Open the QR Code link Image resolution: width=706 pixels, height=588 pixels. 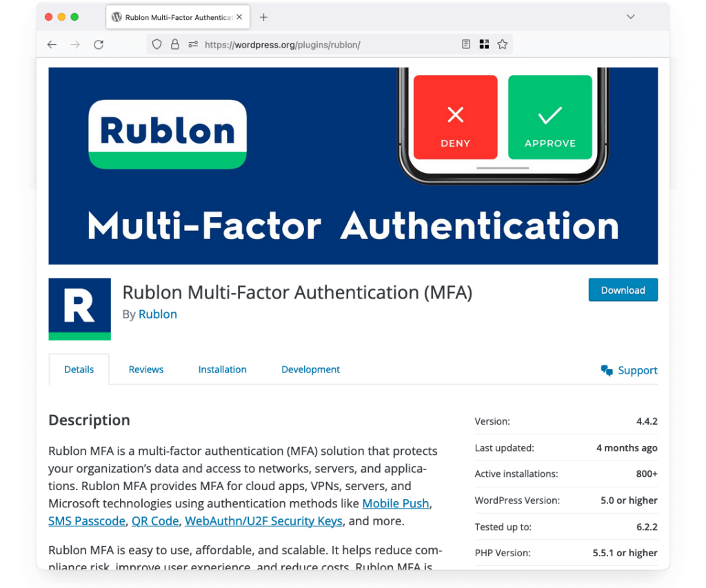click(x=155, y=521)
